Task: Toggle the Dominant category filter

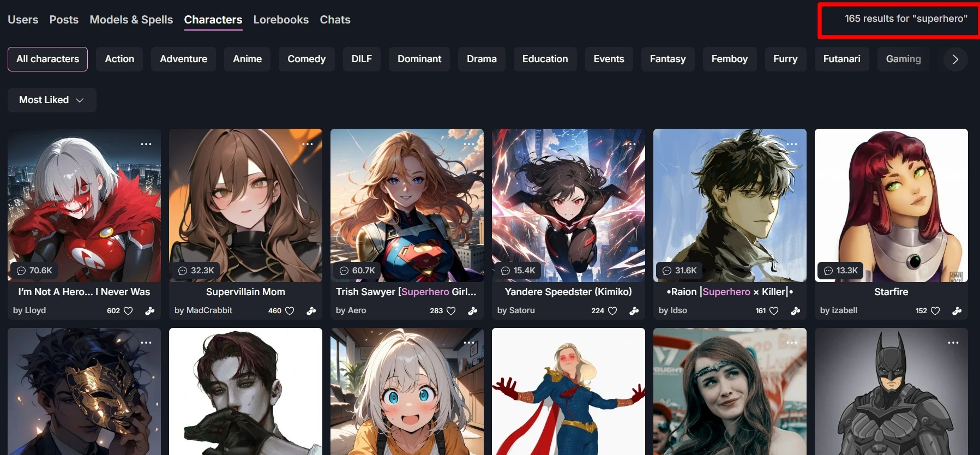Action: [419, 59]
